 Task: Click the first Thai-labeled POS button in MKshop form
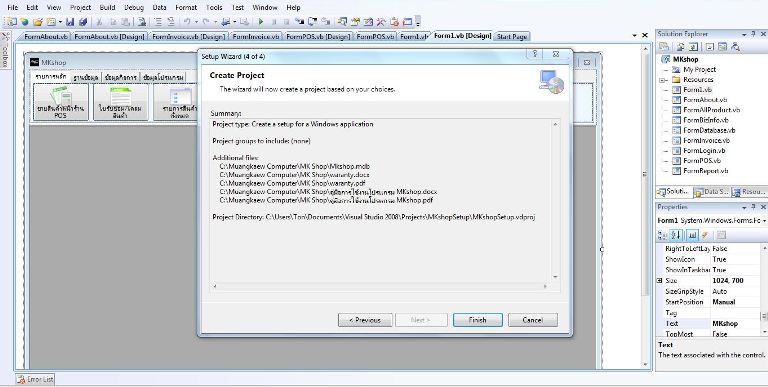coord(61,102)
